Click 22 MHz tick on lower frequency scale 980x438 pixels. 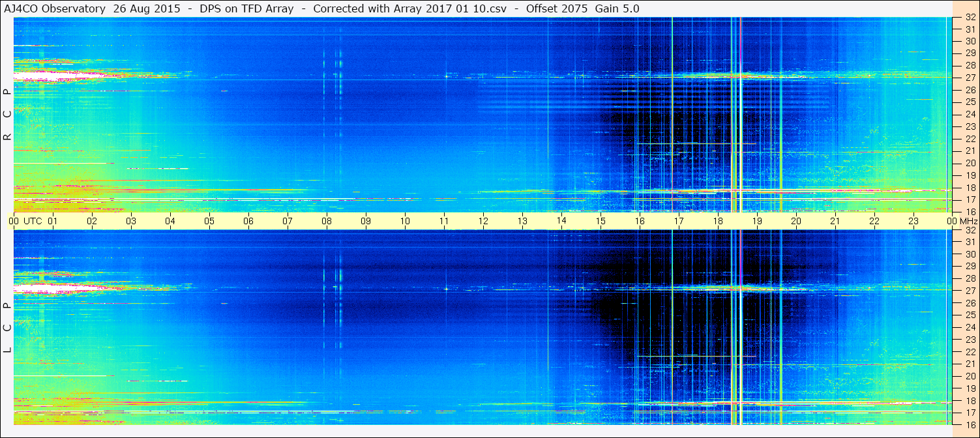click(x=970, y=351)
